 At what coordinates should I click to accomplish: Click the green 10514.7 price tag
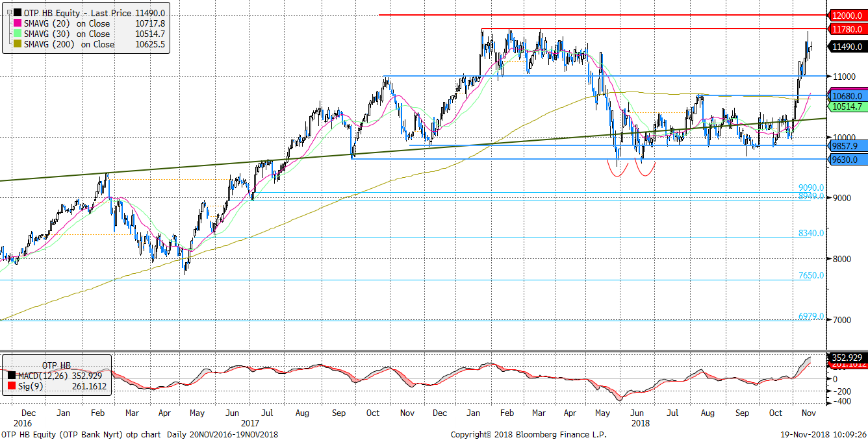[x=847, y=106]
